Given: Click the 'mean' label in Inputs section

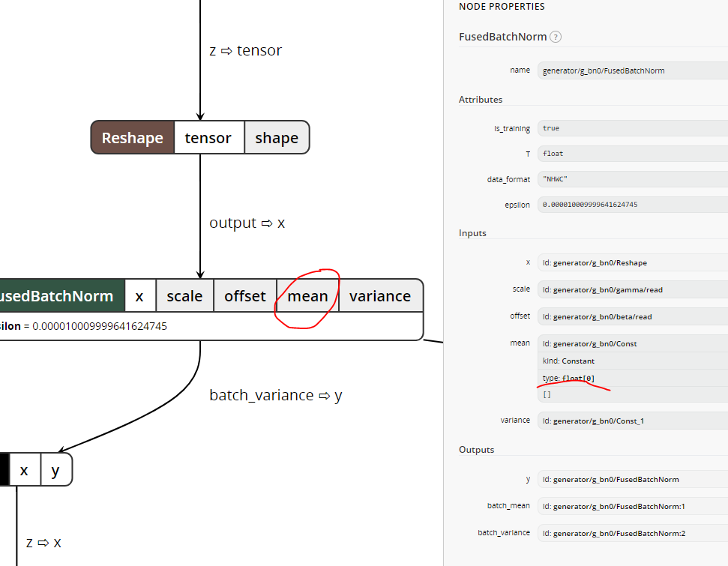Looking at the screenshot, I should 520,343.
